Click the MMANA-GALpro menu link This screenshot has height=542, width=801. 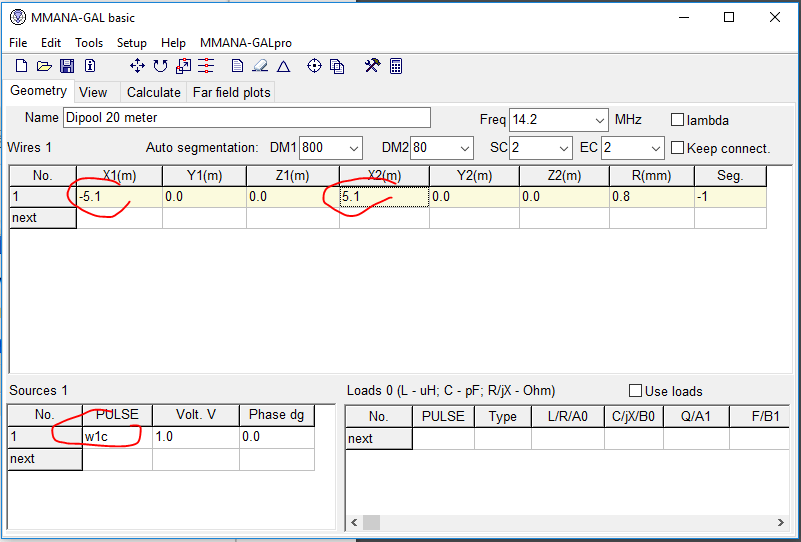click(x=245, y=43)
